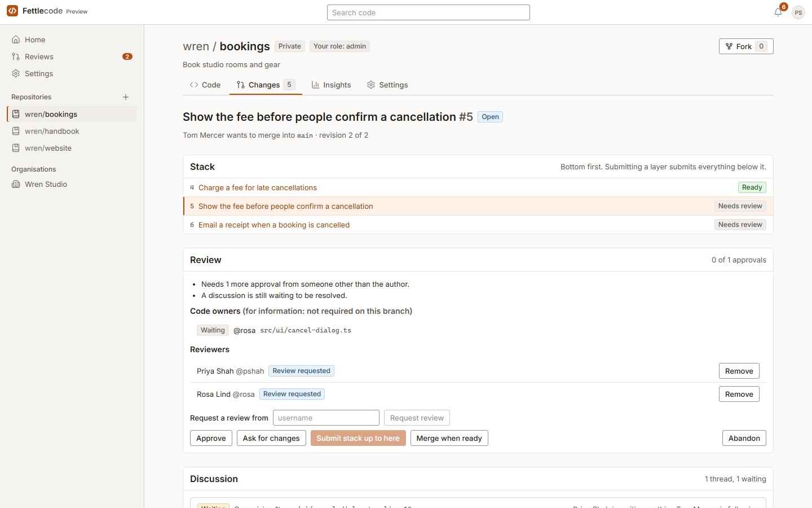
Task: Click the Discussion section heading
Action: 214,479
